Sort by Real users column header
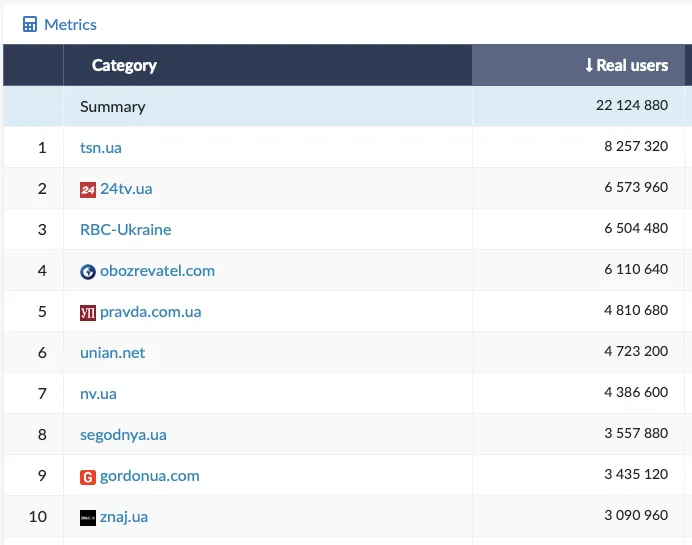Image resolution: width=692 pixels, height=545 pixels. click(626, 65)
